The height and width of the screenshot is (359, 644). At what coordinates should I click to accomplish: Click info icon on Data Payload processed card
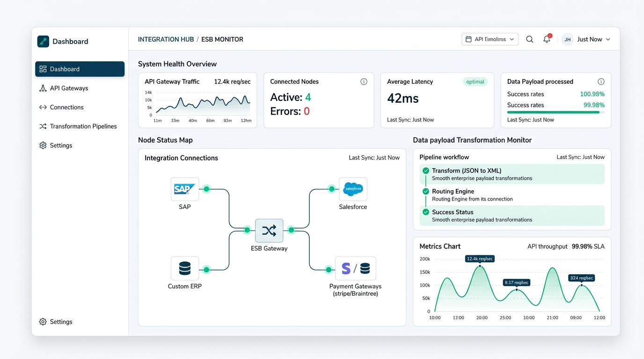[601, 81]
